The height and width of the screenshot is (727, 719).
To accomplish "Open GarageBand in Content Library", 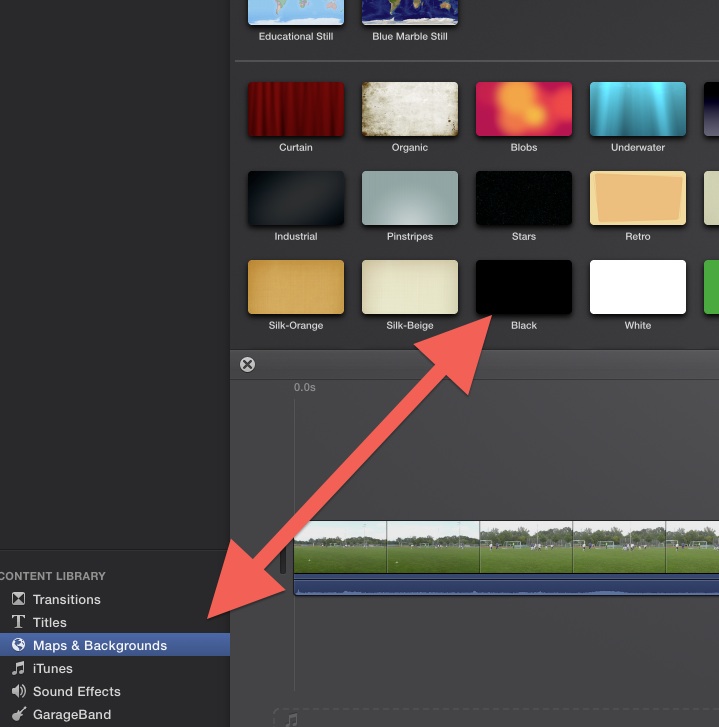I will tap(115, 714).
